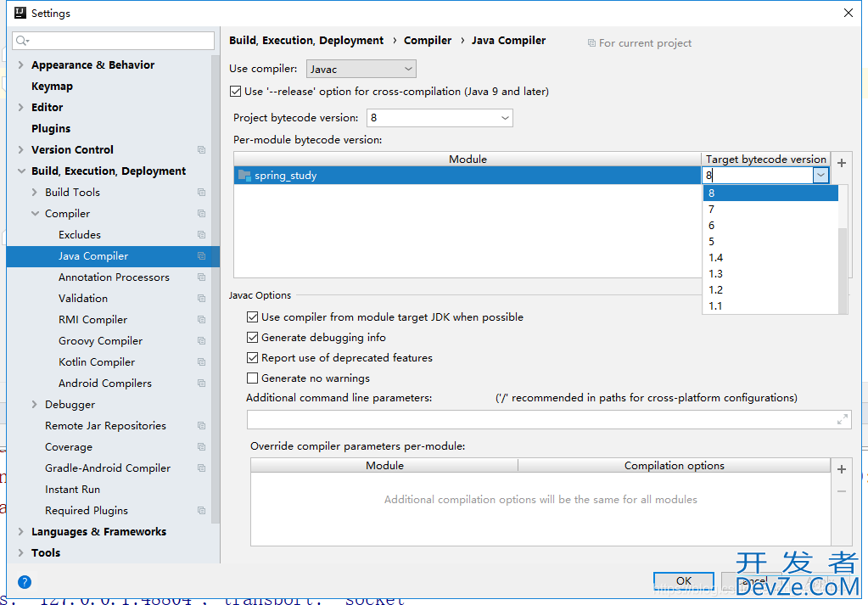Viewport: 868px width, 605px height.
Task: Expand Appearance & Behavior tree node
Action: coord(20,64)
